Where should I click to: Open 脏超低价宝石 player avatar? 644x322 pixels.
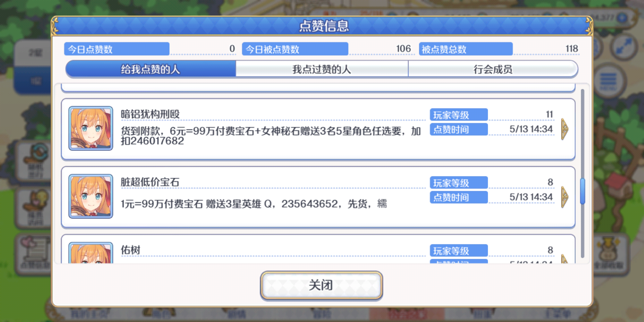click(91, 196)
